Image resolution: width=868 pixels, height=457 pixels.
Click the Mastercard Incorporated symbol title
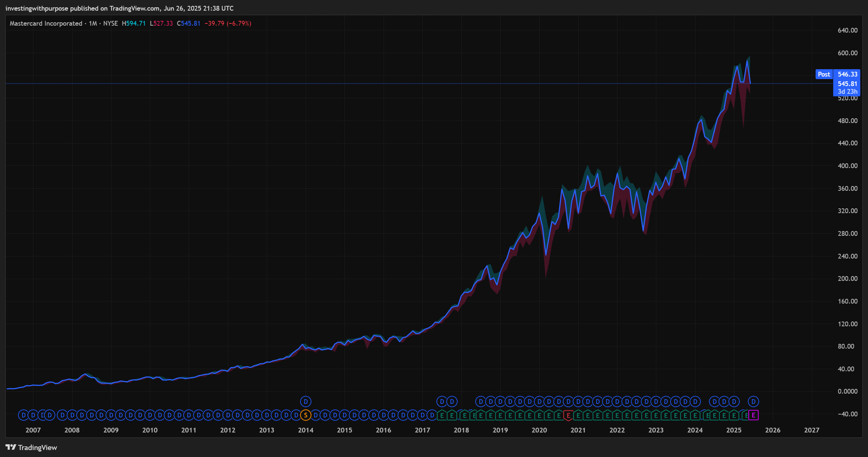[x=46, y=23]
